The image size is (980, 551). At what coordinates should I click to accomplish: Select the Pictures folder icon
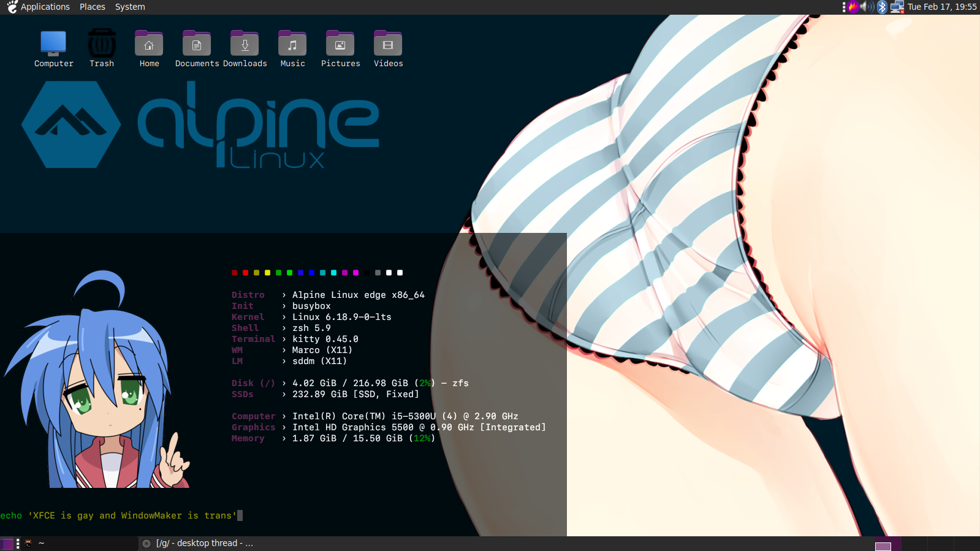click(x=340, y=49)
